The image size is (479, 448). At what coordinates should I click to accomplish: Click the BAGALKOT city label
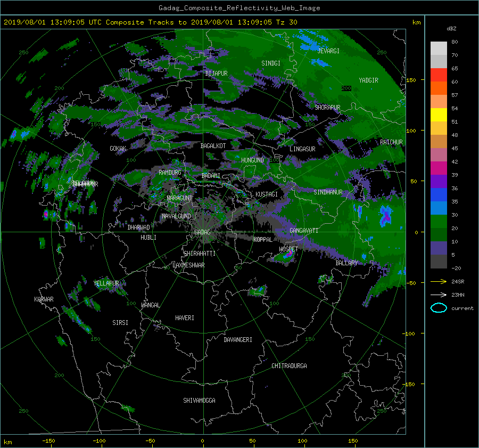click(213, 146)
